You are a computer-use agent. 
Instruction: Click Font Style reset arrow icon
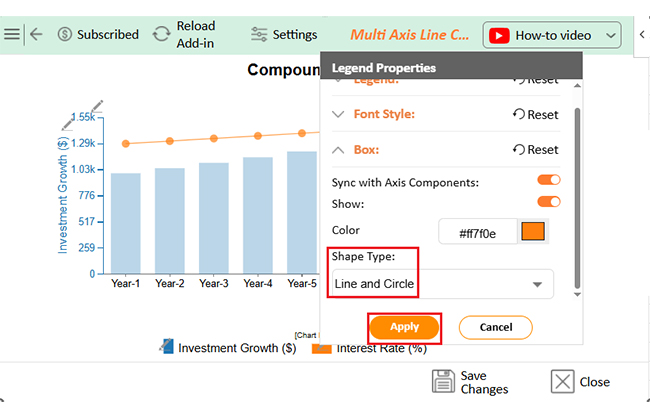pos(519,114)
